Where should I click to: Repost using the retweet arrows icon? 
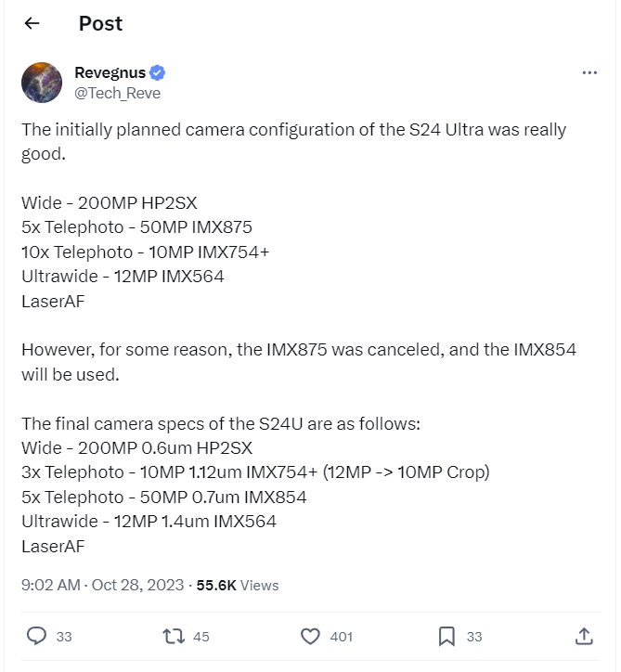click(173, 637)
